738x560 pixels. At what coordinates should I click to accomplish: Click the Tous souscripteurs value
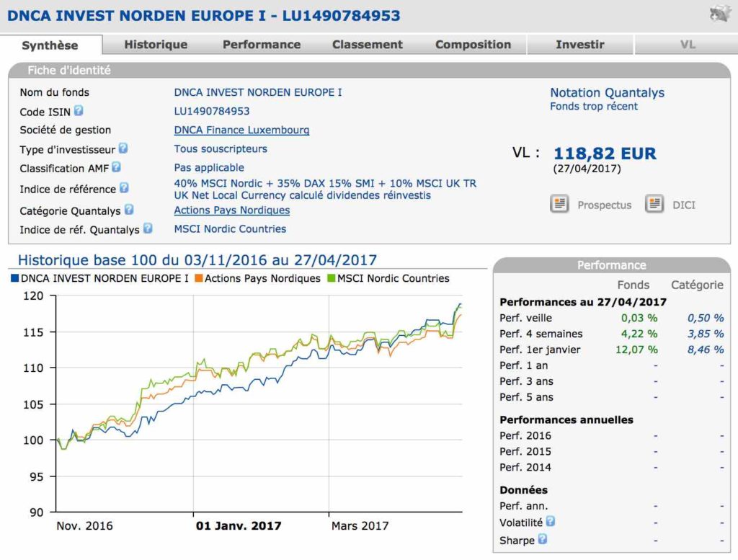(221, 149)
